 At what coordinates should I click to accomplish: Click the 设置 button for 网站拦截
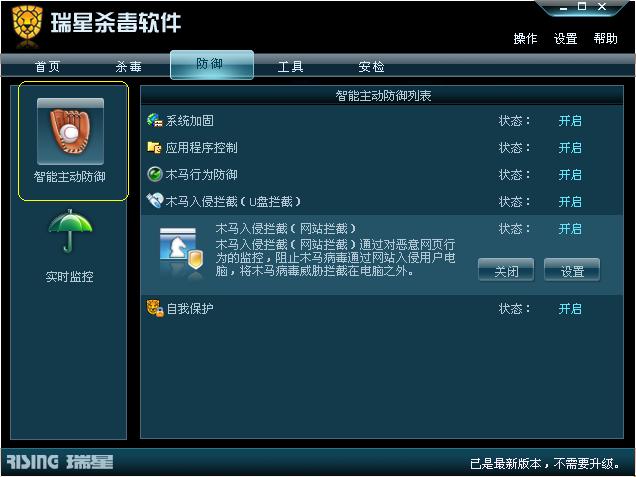pos(572,270)
